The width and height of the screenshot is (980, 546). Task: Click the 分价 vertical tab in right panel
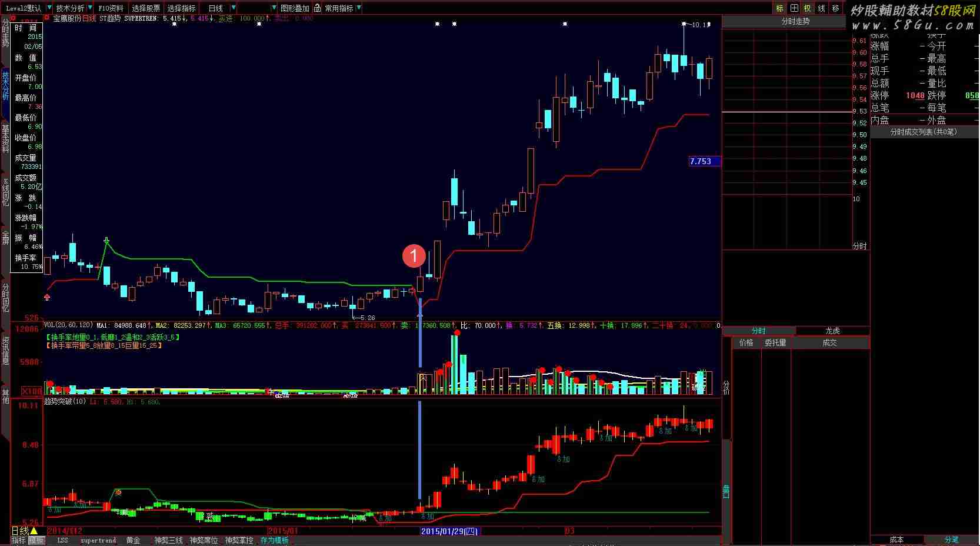tap(726, 387)
